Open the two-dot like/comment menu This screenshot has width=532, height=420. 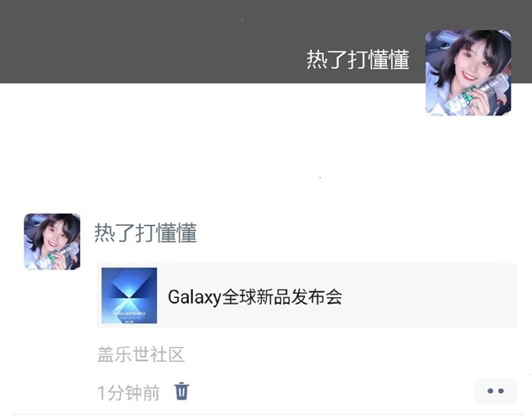tap(495, 391)
